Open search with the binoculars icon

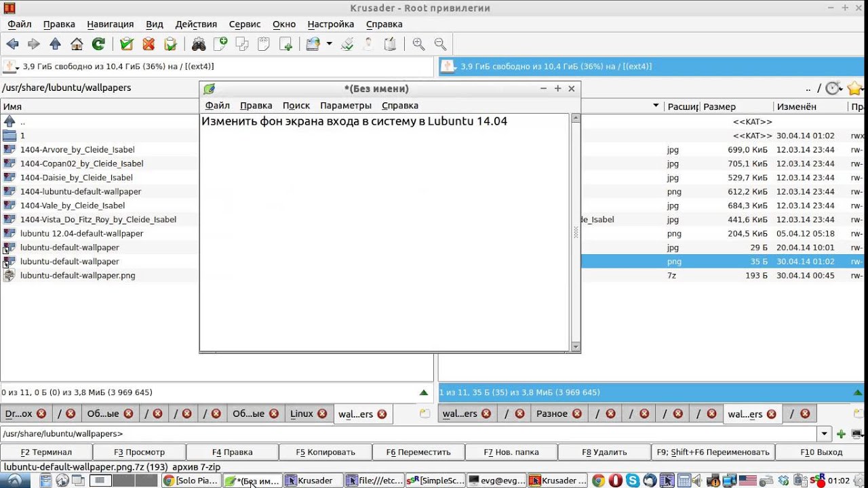click(x=199, y=44)
